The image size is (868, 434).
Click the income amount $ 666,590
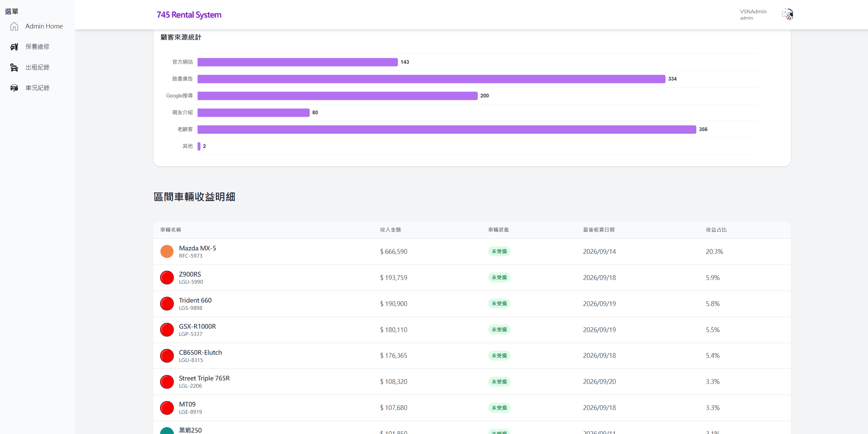pos(394,251)
